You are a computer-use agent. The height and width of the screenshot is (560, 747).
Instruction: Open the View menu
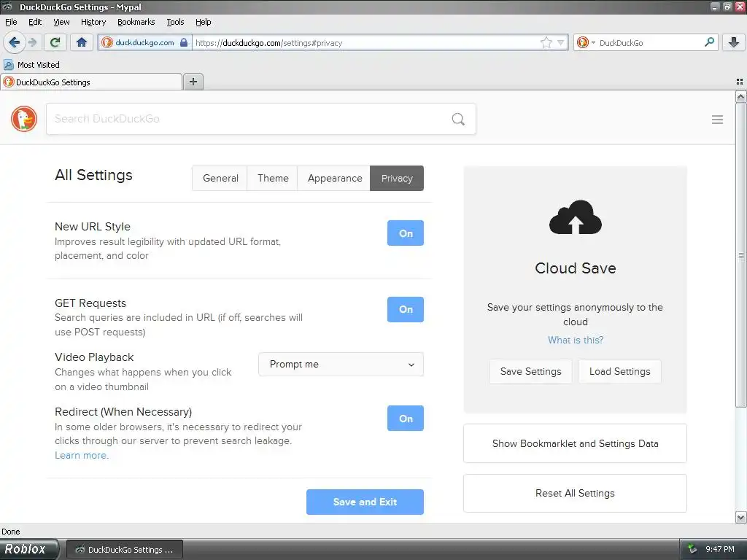click(61, 22)
